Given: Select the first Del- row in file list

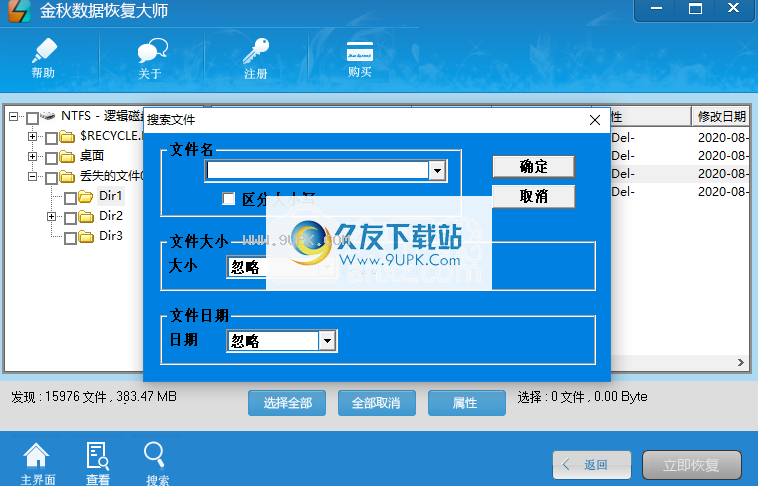Looking at the screenshot, I should (x=680, y=138).
